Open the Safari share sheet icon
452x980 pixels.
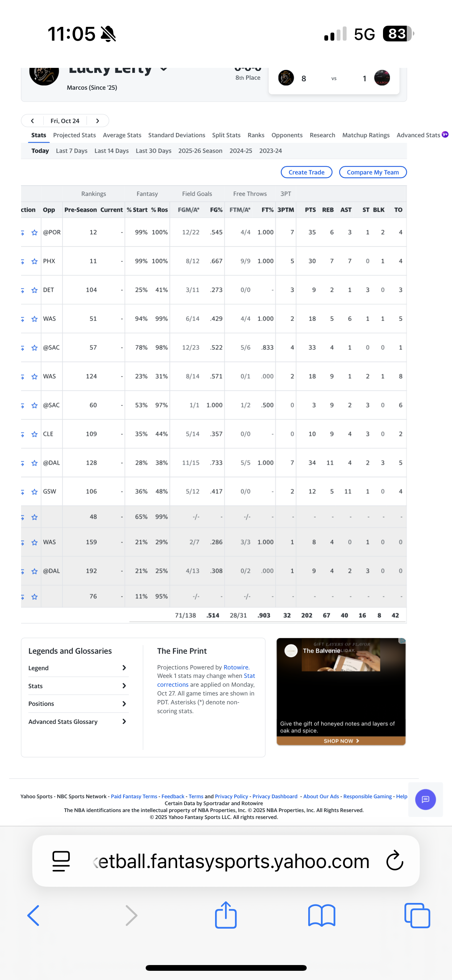[226, 915]
